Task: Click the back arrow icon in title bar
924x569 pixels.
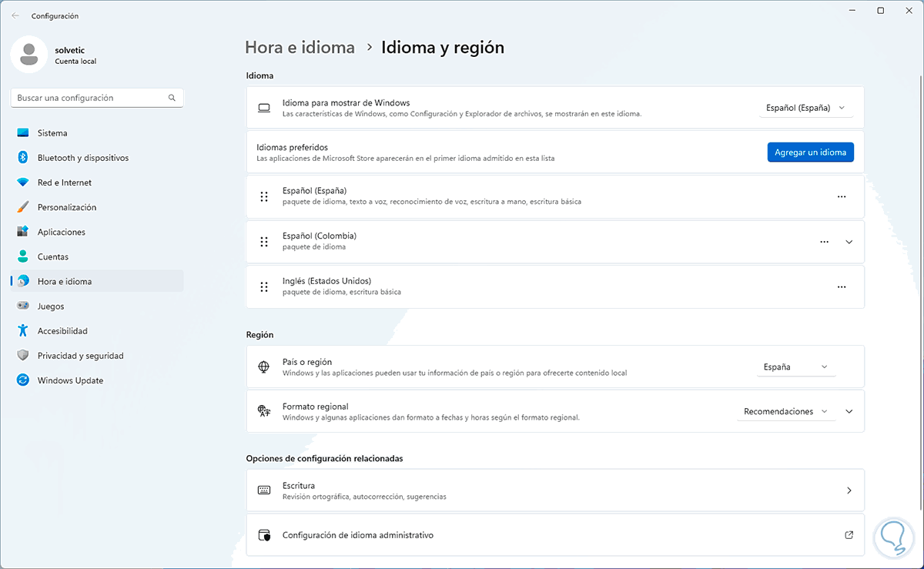Action: pyautogui.click(x=15, y=15)
